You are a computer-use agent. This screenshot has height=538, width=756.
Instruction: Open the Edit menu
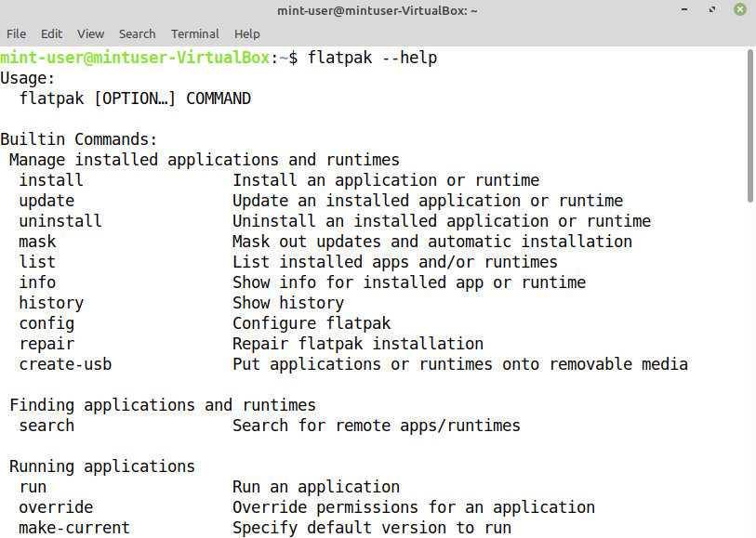[x=51, y=33]
